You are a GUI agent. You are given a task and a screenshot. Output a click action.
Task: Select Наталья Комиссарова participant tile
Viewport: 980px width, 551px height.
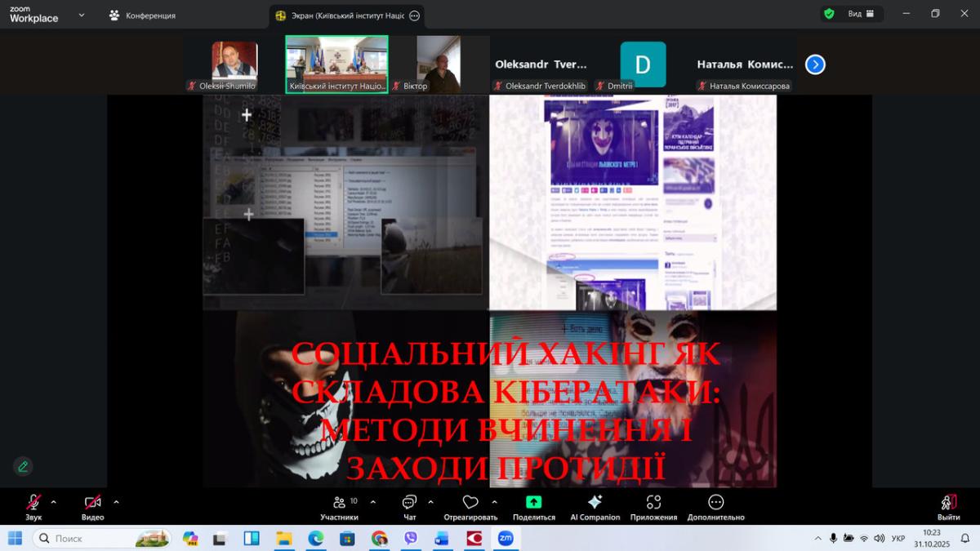point(745,64)
